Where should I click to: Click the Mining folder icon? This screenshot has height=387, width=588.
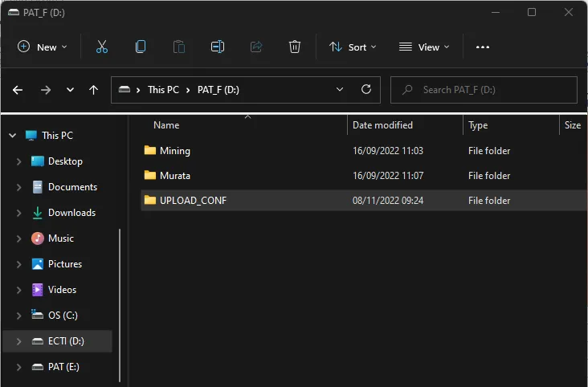pos(150,150)
